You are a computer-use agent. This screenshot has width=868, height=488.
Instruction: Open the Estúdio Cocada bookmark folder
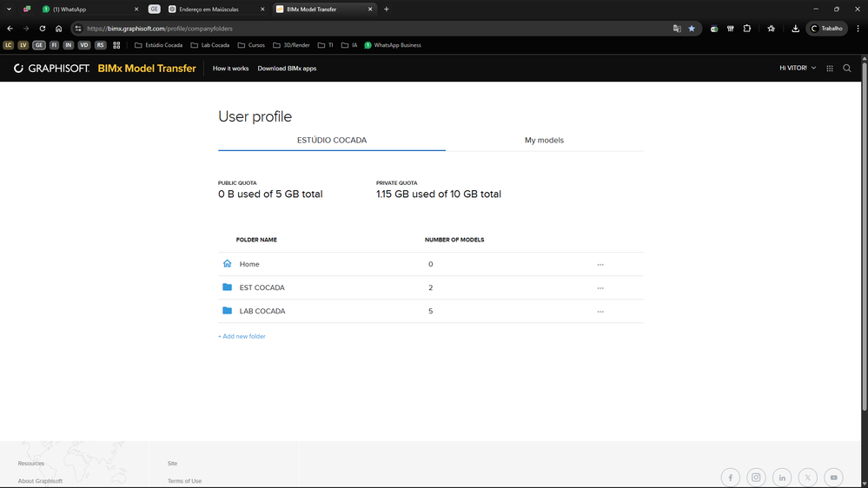point(158,45)
